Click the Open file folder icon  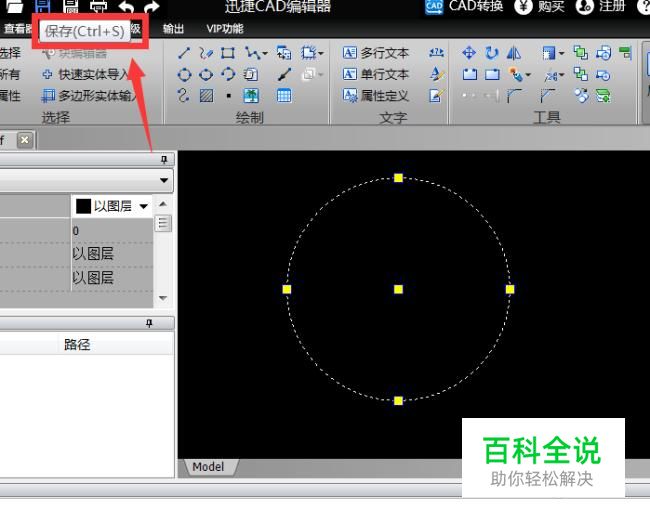(15, 6)
